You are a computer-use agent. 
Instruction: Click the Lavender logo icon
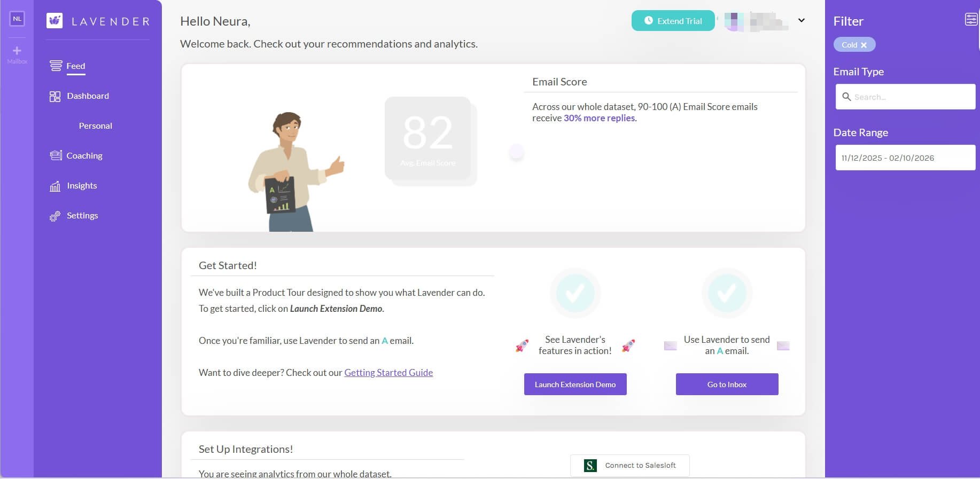tap(55, 21)
